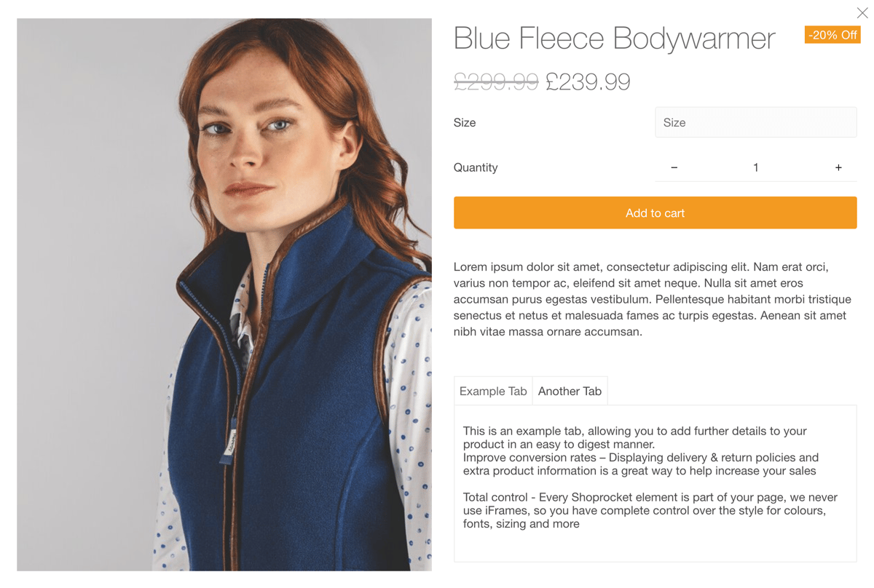Decrease quantity with the minus button
This screenshot has width=874, height=588.
[x=674, y=167]
